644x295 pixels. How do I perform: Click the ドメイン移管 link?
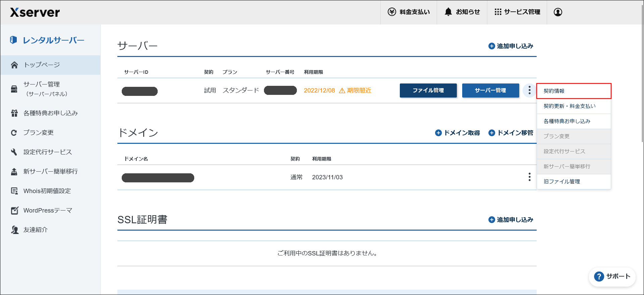pyautogui.click(x=511, y=133)
